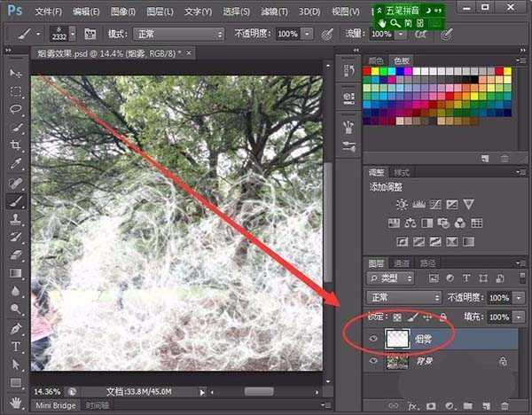532x415 pixels.
Task: Click the 烟雾 layer thumbnail
Action: tap(396, 339)
